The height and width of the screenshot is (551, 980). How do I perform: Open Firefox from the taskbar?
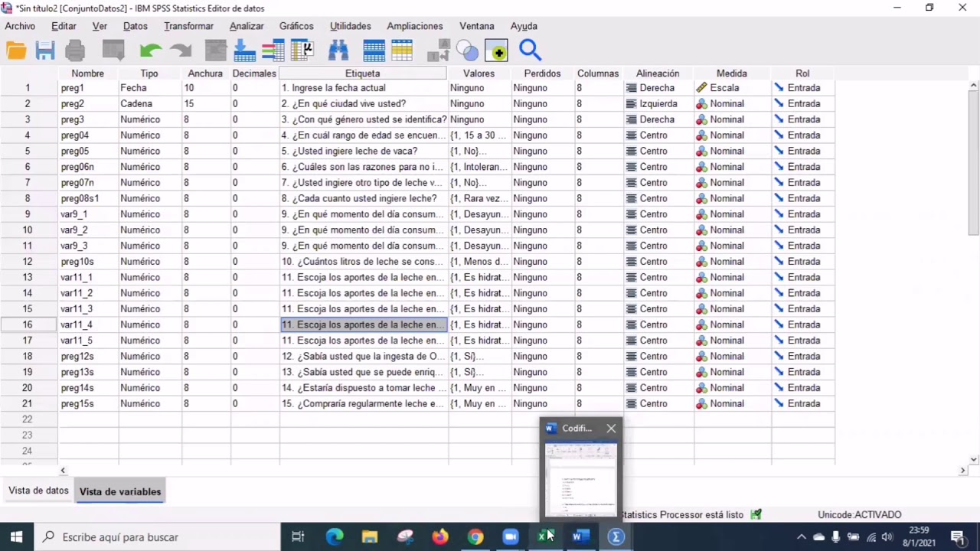(x=439, y=537)
